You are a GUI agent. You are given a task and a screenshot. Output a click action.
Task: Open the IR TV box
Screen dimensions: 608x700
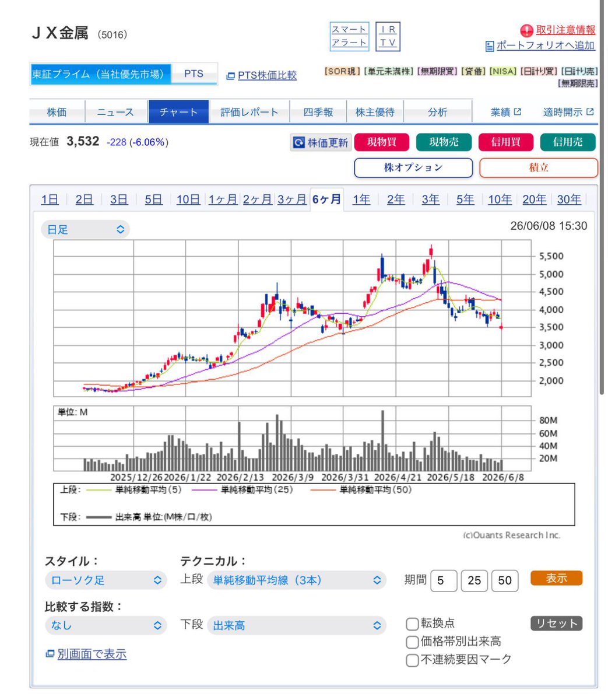point(388,36)
